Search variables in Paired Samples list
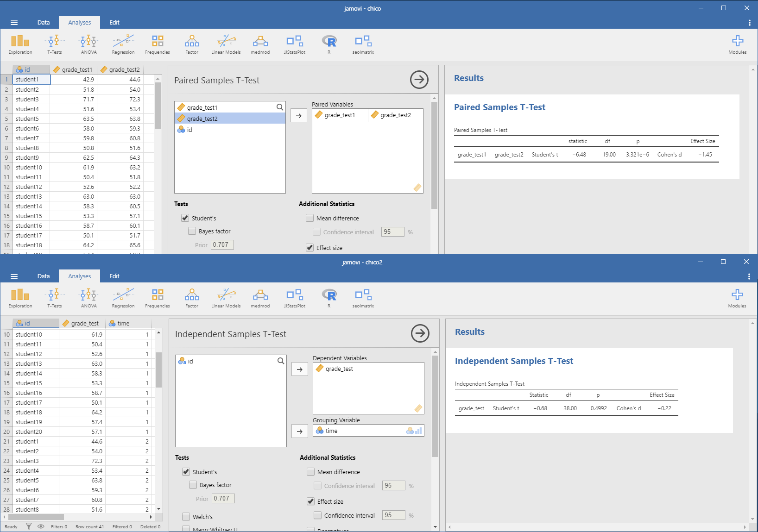Image resolution: width=758 pixels, height=532 pixels. [280, 107]
